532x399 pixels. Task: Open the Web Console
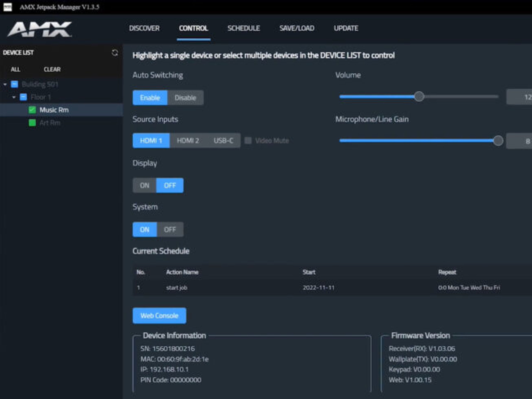(159, 315)
